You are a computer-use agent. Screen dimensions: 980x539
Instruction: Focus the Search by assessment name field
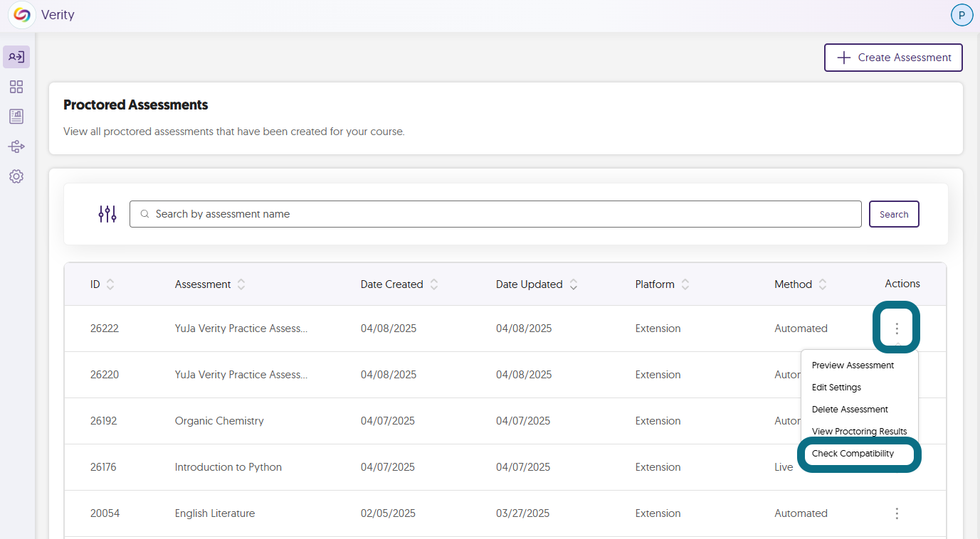[x=495, y=214]
